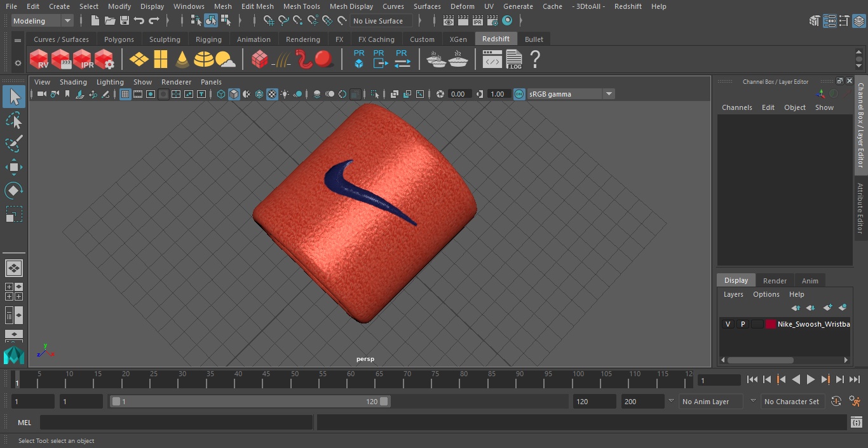
Task: Click Redshift script code window icon
Action: pos(492,60)
